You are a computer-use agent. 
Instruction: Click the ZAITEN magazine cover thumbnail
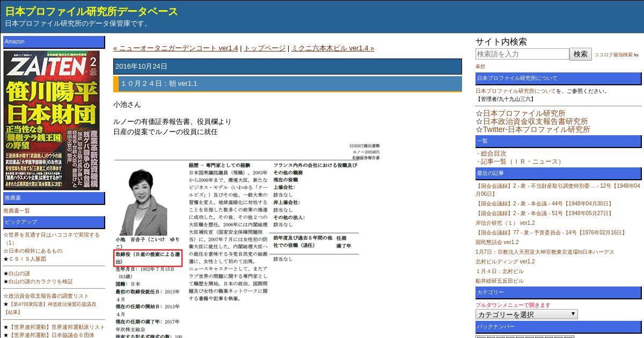52,120
